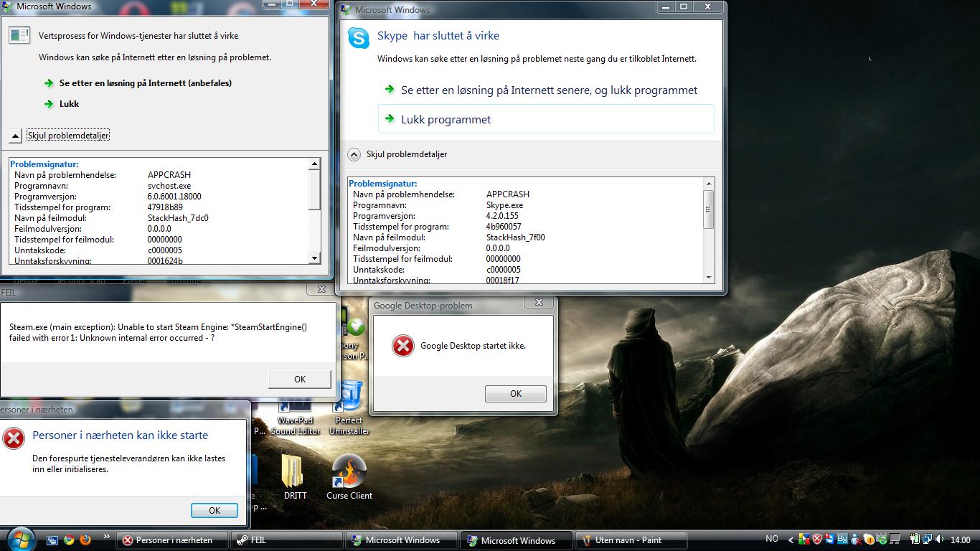Click the gray monitor tray icon

tap(895, 540)
